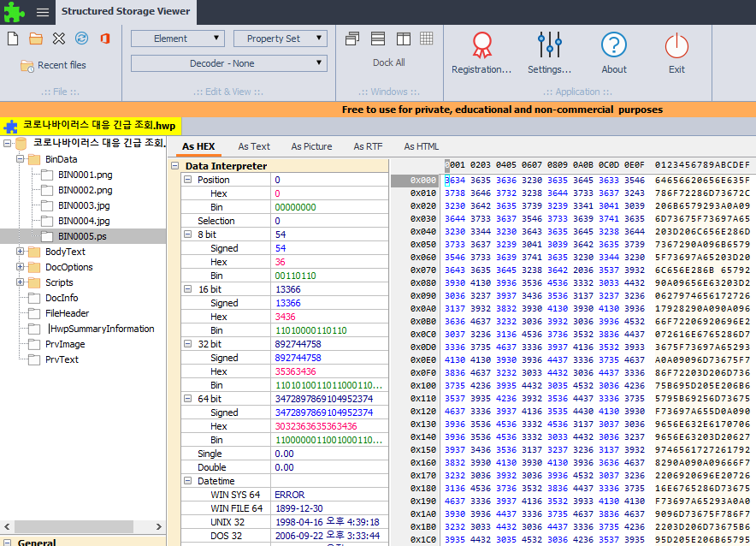Click the New document icon
756x546 pixels.
pos(13,39)
